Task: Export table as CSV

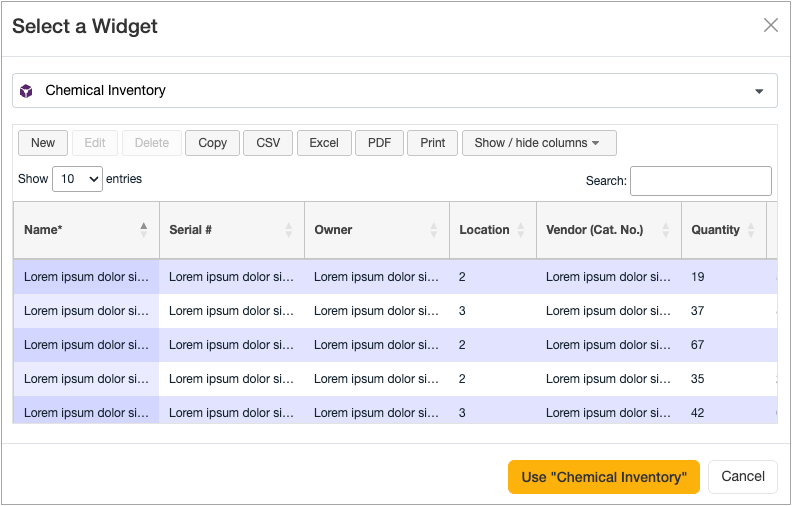Action: 268,143
